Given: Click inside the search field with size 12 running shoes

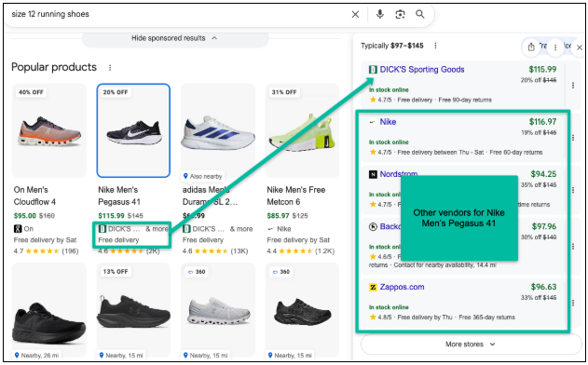Looking at the screenshot, I should point(176,14).
